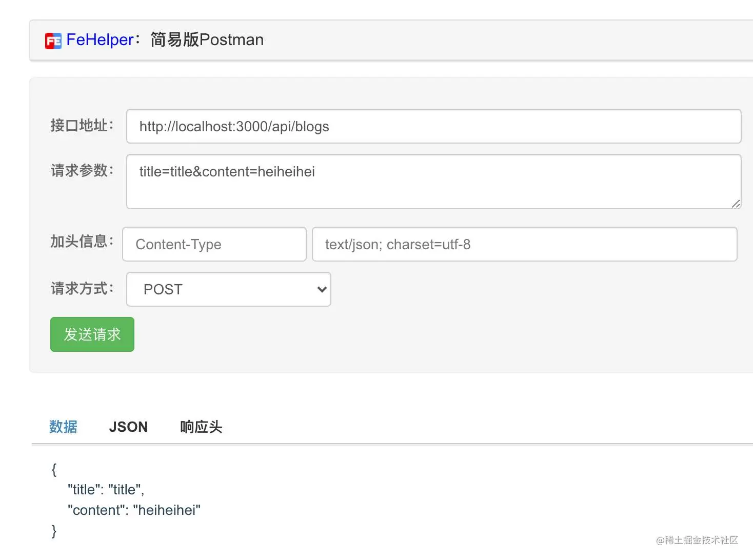Click the 请求方式 label

(82, 288)
